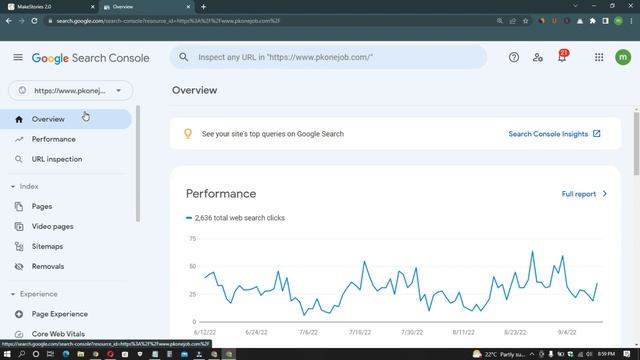Open URL inspection in sidebar
Screen dimensions: 640x360
pos(66,159)
